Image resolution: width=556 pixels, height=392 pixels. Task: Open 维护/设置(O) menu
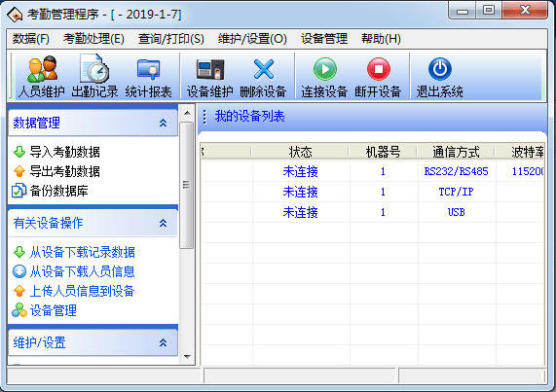(252, 39)
